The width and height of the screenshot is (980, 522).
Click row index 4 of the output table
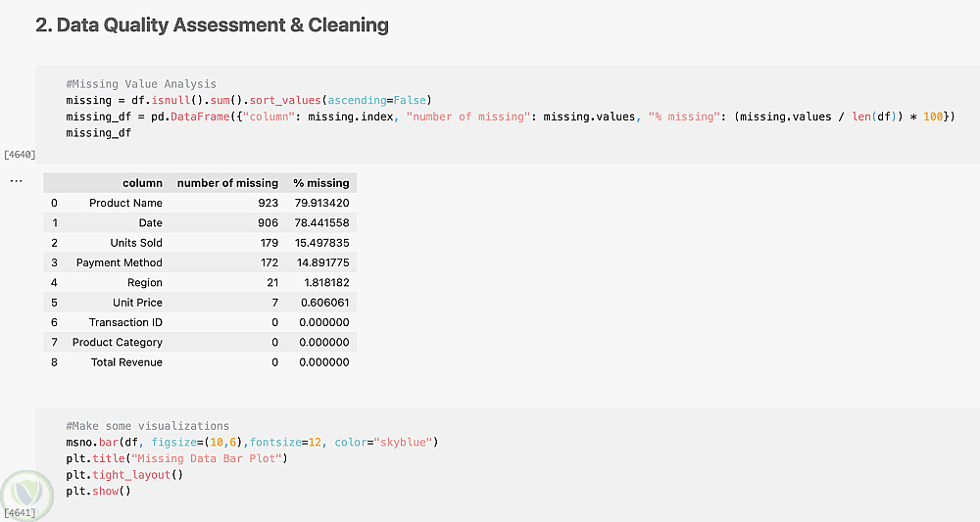click(54, 283)
